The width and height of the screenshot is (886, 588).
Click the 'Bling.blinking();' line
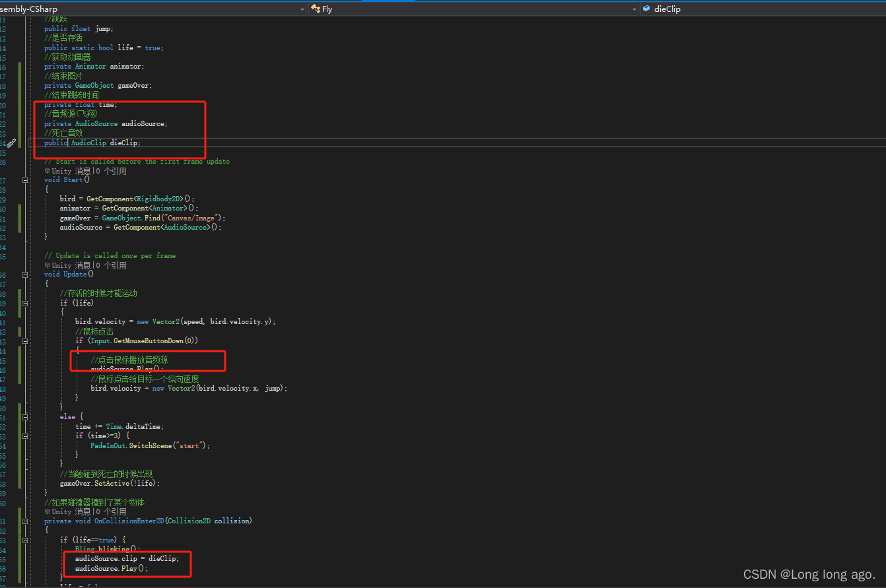pyautogui.click(x=108, y=549)
